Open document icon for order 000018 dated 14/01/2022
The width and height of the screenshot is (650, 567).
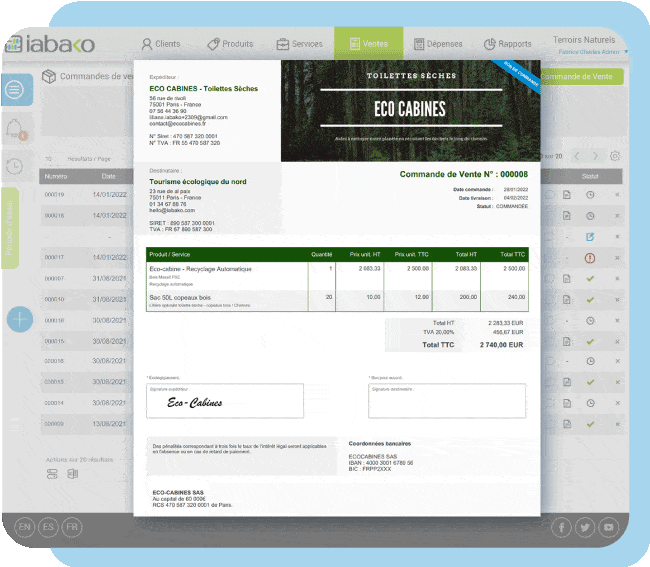coord(567,216)
